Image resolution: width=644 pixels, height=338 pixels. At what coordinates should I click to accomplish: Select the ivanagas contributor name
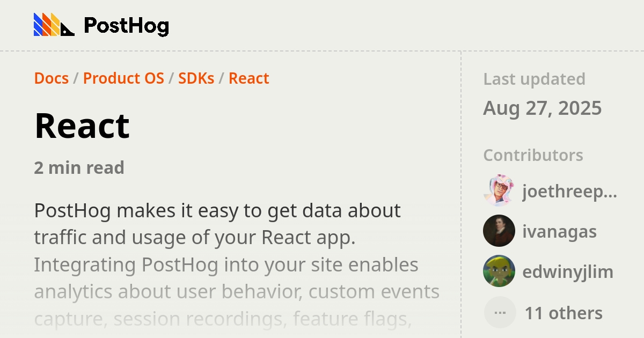[x=560, y=232]
